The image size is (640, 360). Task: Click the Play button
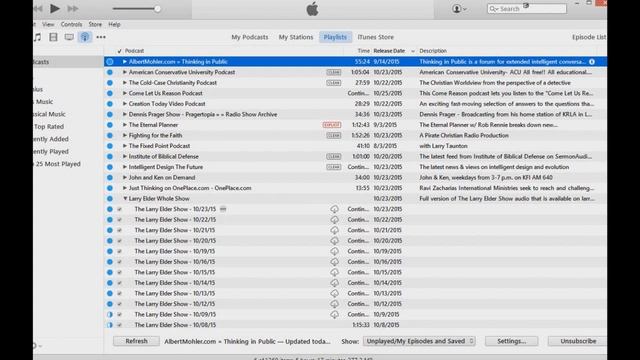[x=55, y=8]
